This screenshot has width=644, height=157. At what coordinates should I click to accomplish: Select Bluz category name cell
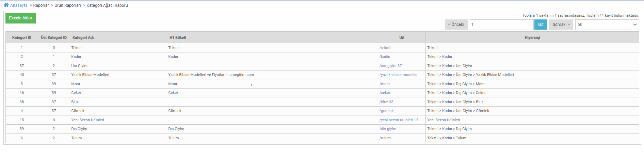(x=118, y=102)
